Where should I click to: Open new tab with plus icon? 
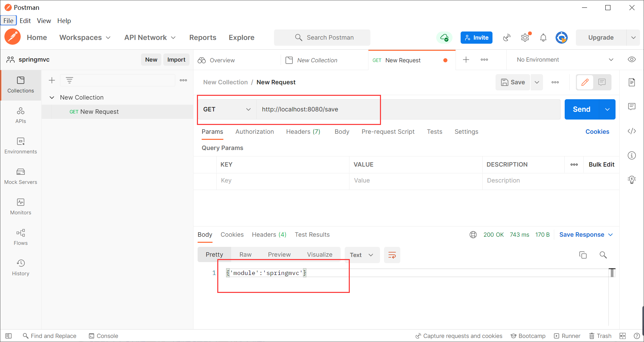click(x=466, y=60)
